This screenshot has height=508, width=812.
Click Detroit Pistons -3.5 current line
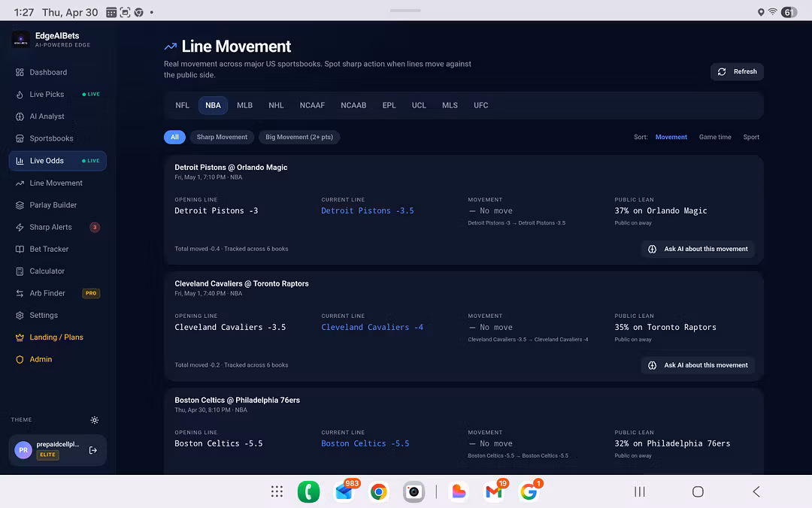click(x=367, y=210)
